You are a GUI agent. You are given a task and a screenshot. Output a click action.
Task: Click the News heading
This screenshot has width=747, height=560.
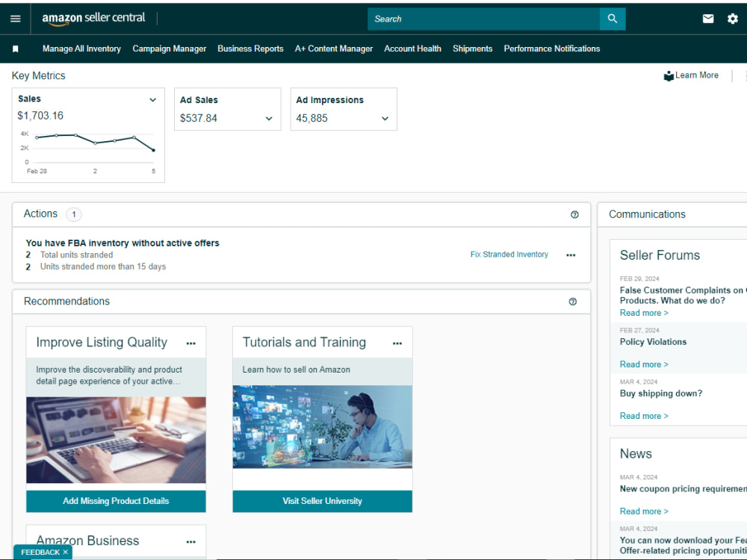point(636,454)
